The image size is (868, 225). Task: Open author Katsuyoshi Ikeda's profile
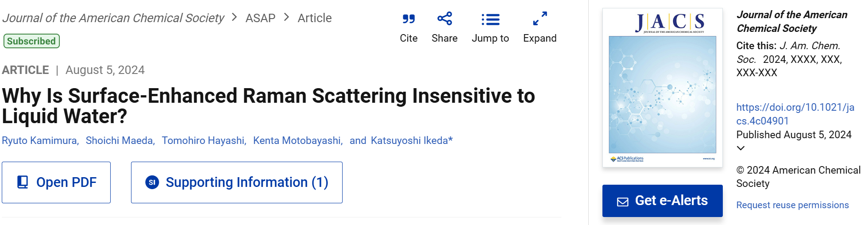[x=409, y=140]
